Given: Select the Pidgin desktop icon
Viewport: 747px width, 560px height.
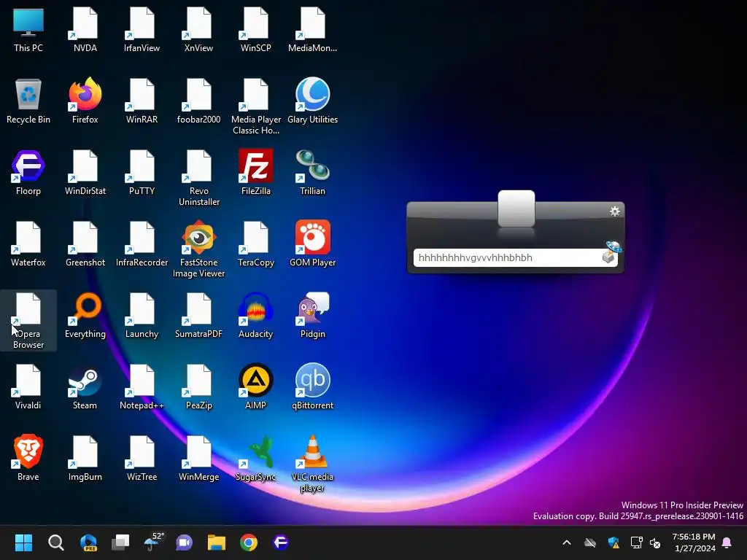Looking at the screenshot, I should click(x=312, y=315).
